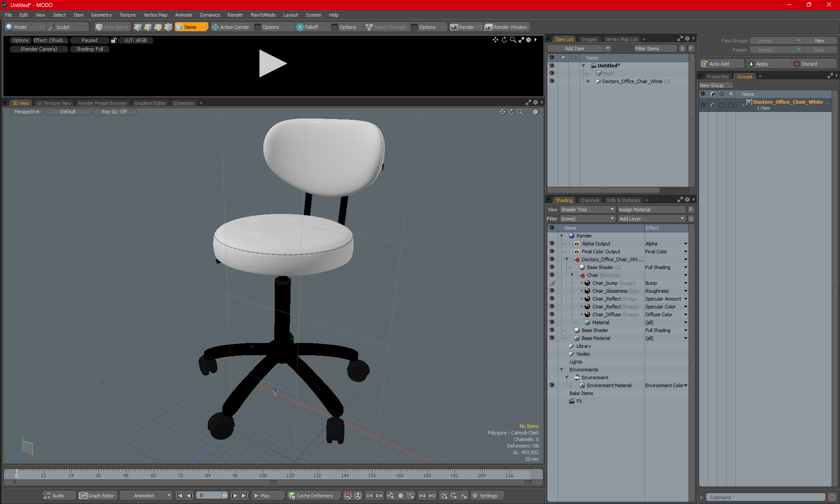Click the Play button in timeline

click(268, 496)
